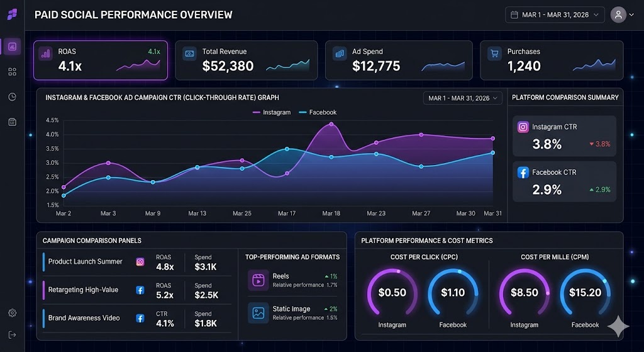The width and height of the screenshot is (644, 352).
Task: Open the header date range dropdown
Action: click(x=554, y=14)
